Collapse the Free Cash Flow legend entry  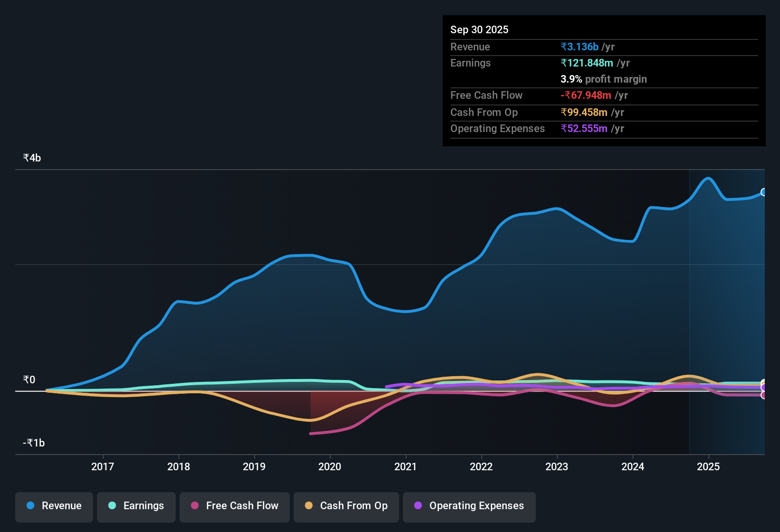click(x=234, y=506)
